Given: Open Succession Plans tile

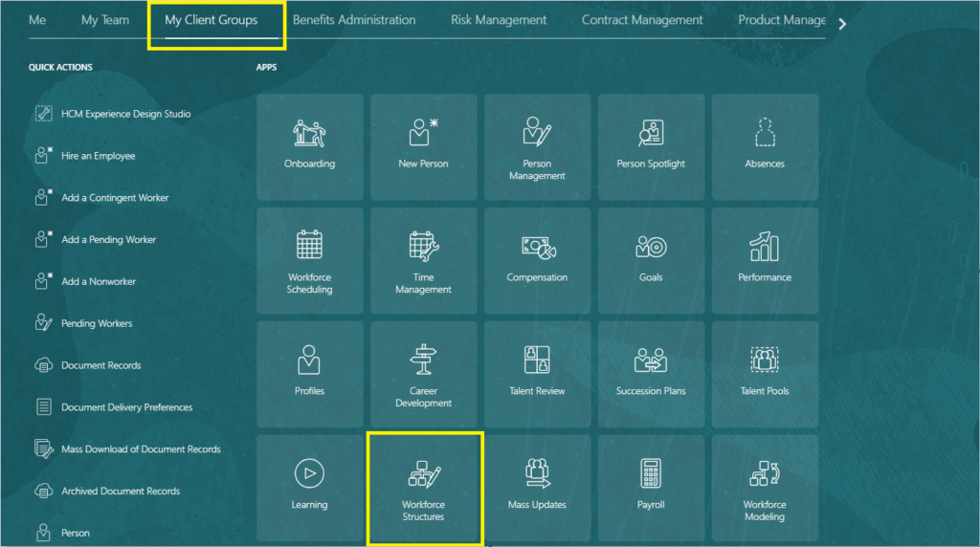Looking at the screenshot, I should click(651, 374).
